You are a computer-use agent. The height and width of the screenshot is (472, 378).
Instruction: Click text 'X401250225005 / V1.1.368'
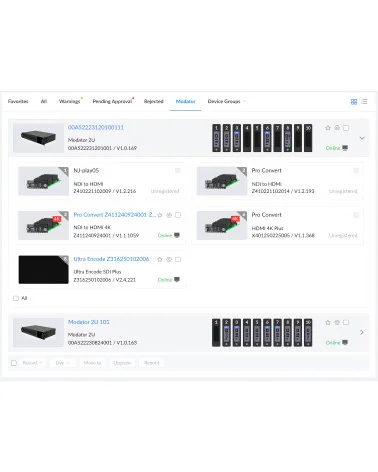tap(283, 235)
